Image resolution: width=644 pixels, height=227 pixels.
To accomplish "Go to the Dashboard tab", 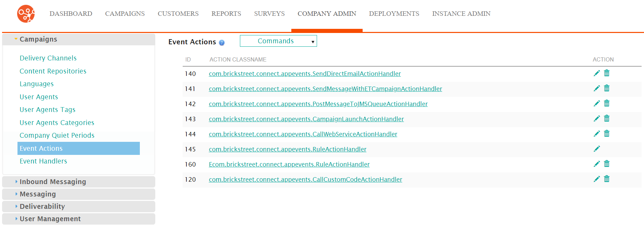I will pyautogui.click(x=71, y=14).
